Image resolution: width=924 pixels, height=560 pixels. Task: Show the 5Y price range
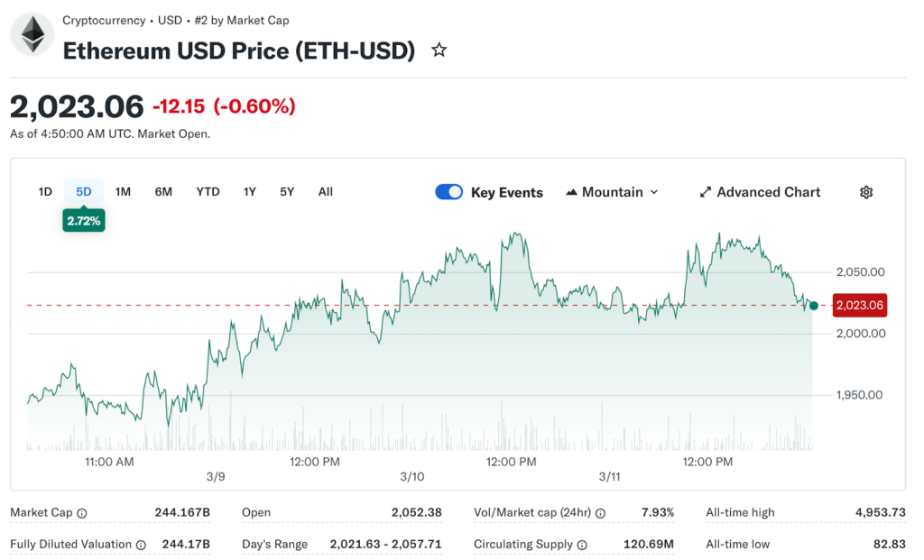[x=287, y=191]
